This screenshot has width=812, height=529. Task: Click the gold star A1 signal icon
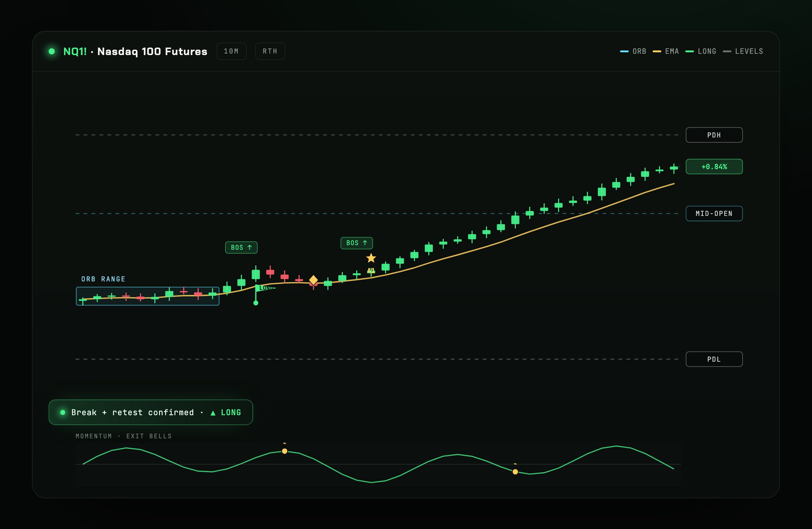(371, 258)
